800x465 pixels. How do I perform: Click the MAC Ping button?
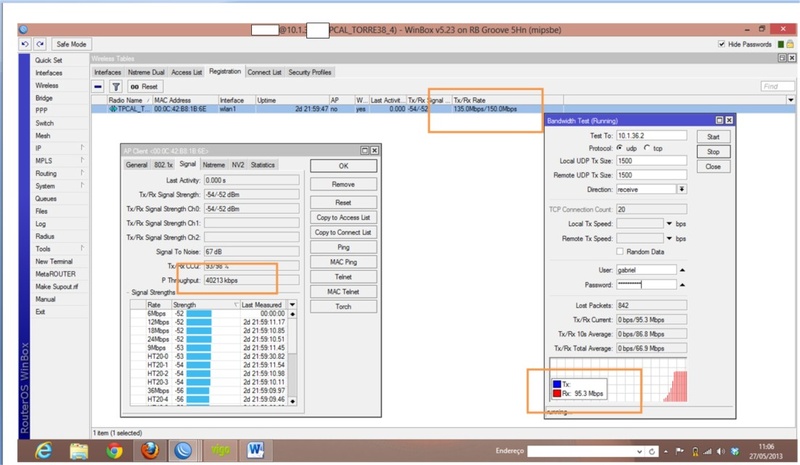click(x=343, y=262)
